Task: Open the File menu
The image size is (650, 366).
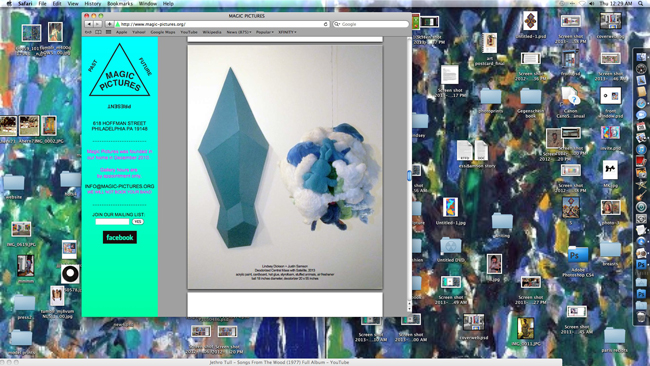Action: (42, 3)
